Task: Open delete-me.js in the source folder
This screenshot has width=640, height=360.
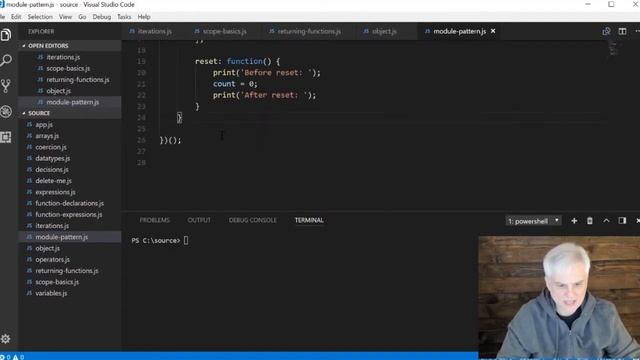Action: 70,181
